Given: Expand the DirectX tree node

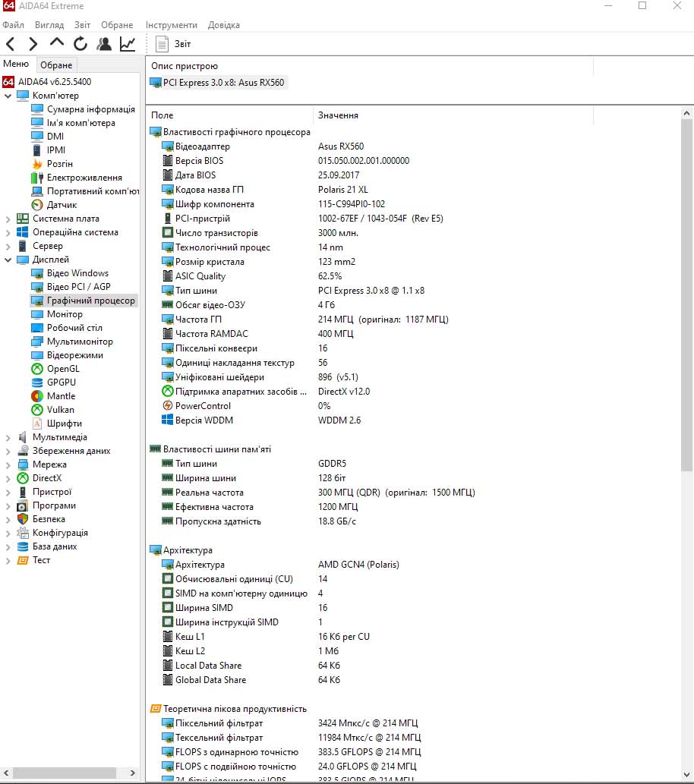Looking at the screenshot, I should [x=8, y=478].
